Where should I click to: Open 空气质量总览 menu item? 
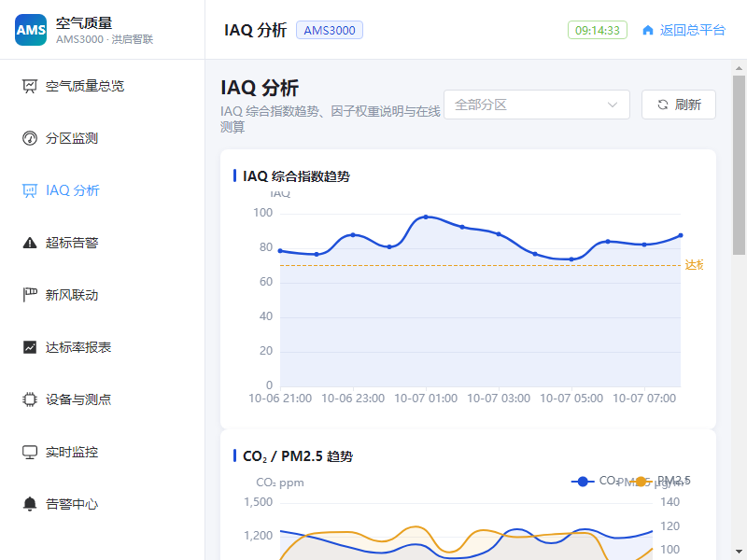(103, 86)
